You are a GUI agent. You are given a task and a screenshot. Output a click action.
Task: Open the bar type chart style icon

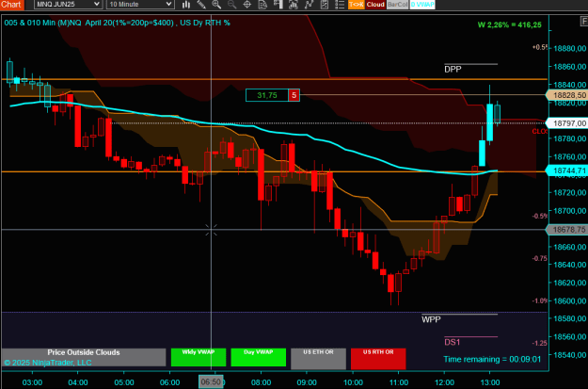coord(186,4)
